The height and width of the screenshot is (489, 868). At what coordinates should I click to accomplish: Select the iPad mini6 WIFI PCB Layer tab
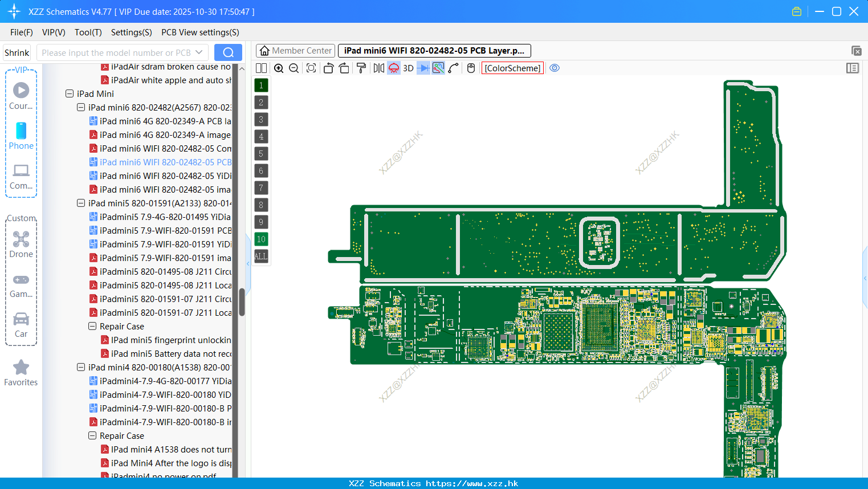tap(434, 51)
